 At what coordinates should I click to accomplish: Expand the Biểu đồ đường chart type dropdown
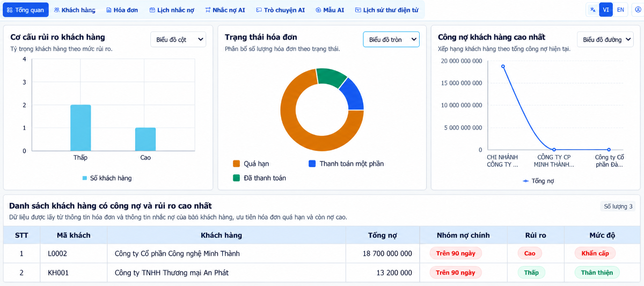(x=605, y=39)
